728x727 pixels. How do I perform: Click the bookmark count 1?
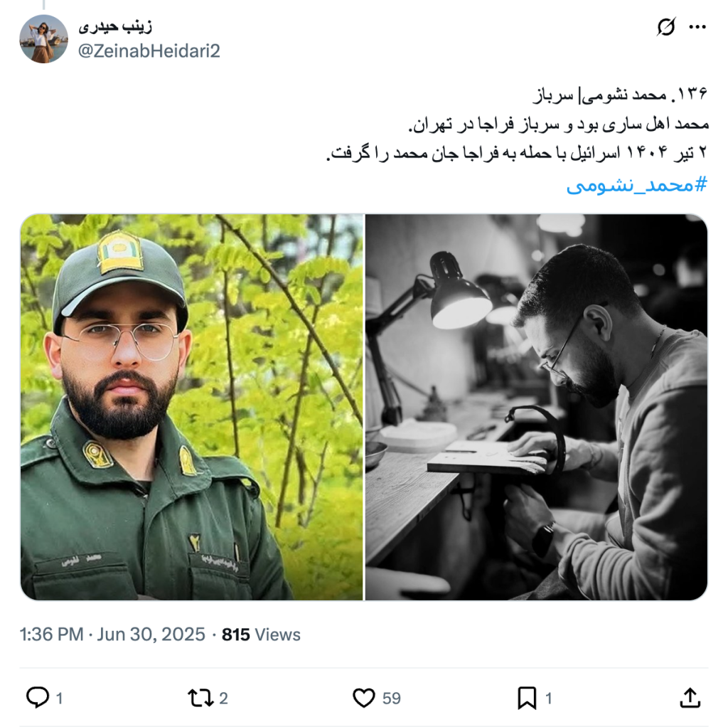pos(548,699)
